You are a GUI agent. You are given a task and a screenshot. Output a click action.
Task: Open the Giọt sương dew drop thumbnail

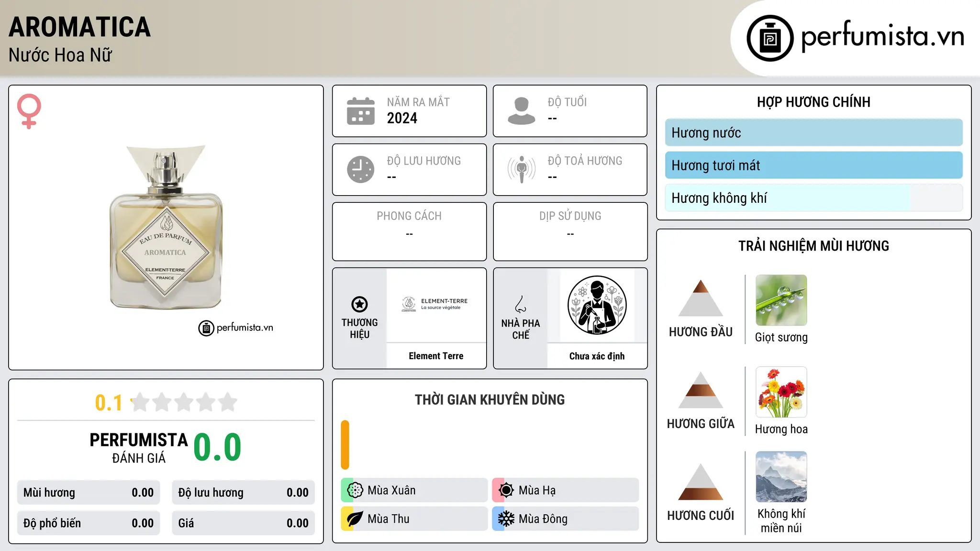pyautogui.click(x=781, y=300)
